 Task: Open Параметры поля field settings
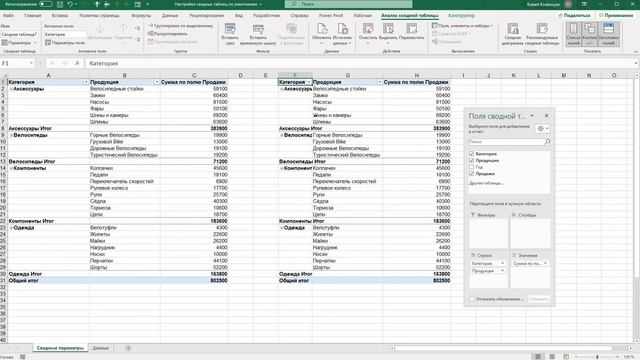coord(65,42)
